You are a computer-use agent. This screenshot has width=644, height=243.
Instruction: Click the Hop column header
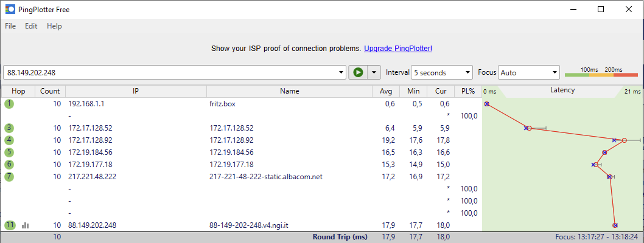(x=18, y=91)
